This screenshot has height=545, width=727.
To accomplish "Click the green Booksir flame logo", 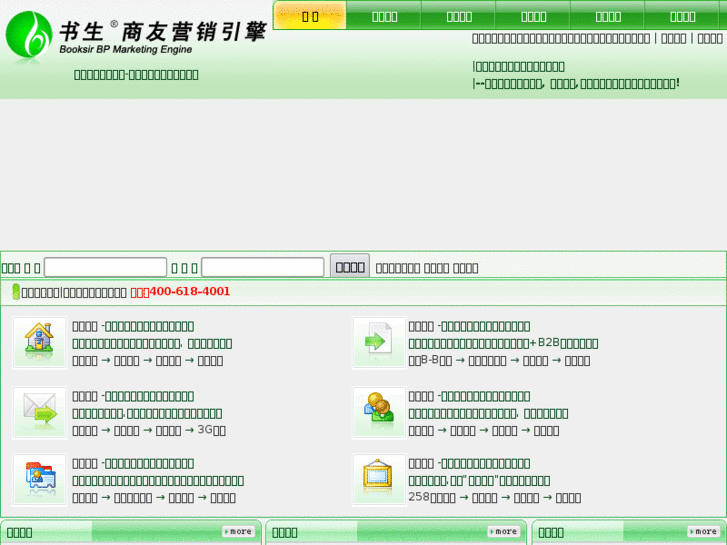I will [29, 34].
